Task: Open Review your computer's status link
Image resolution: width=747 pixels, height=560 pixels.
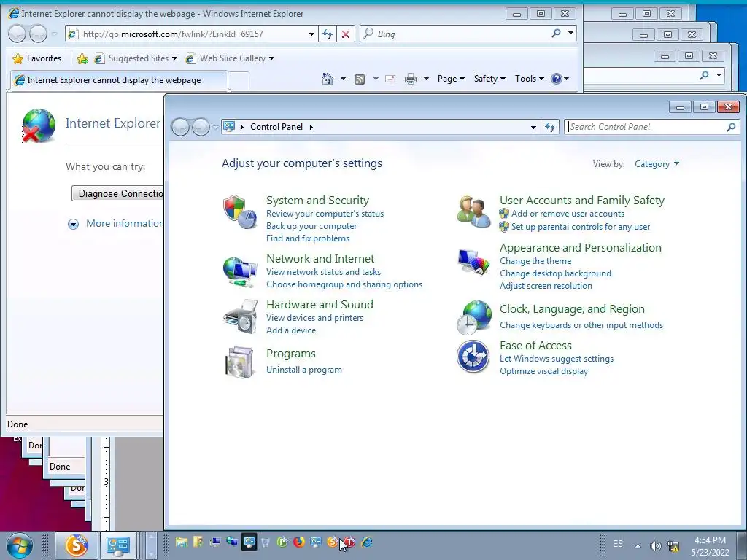Action: pyautogui.click(x=325, y=214)
